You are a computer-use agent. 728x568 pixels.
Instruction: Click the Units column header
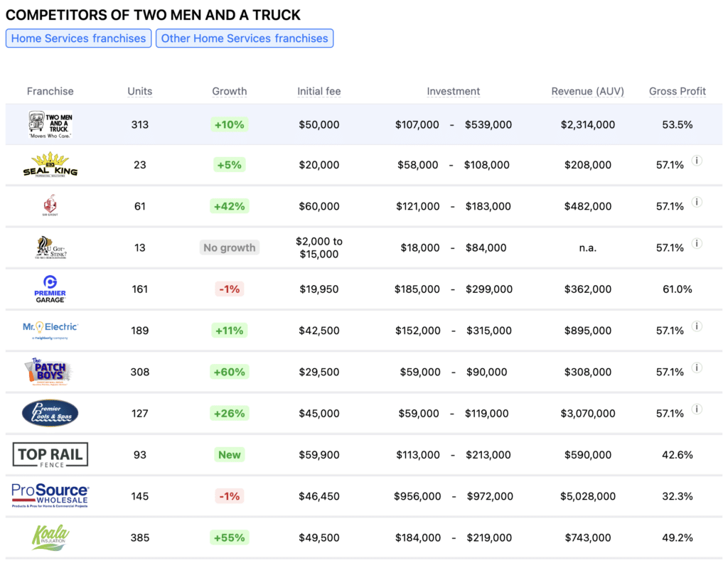(140, 91)
